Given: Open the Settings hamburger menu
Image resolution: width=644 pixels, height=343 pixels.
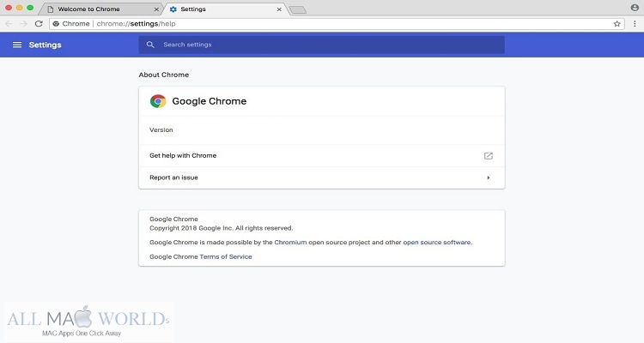Looking at the screenshot, I should tap(17, 45).
